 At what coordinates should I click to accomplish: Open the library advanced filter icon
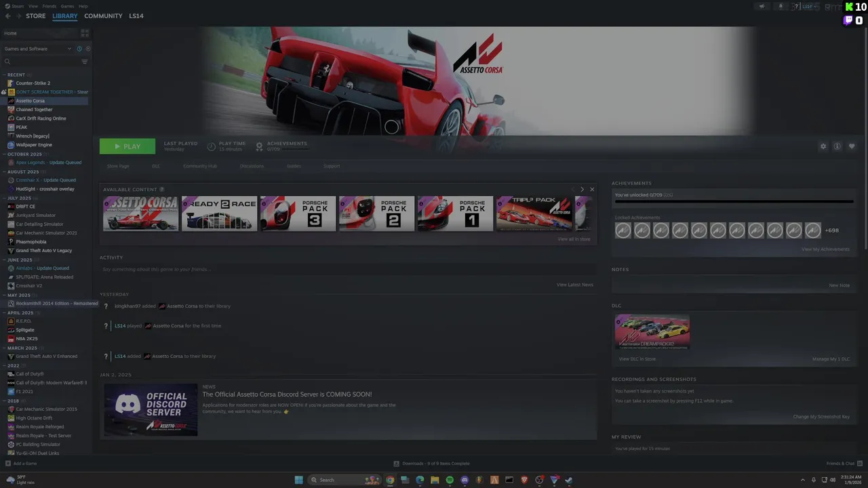click(85, 62)
